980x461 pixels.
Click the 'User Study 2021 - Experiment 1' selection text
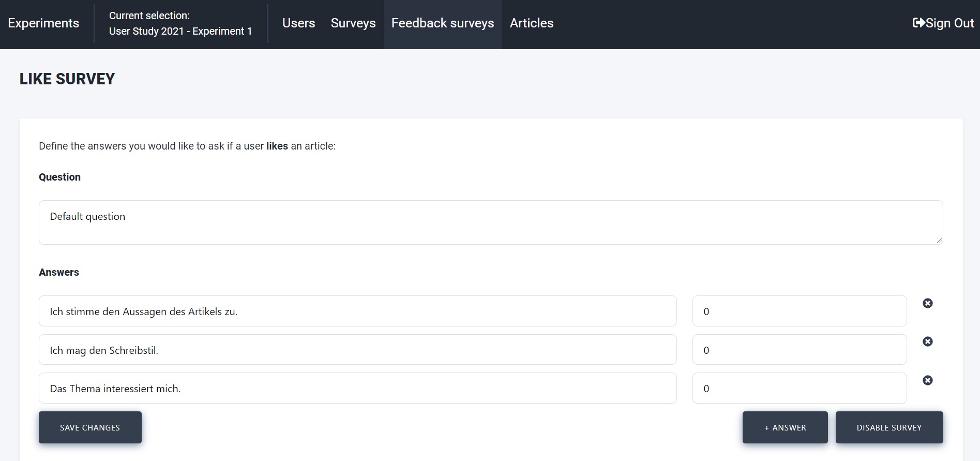click(x=180, y=31)
